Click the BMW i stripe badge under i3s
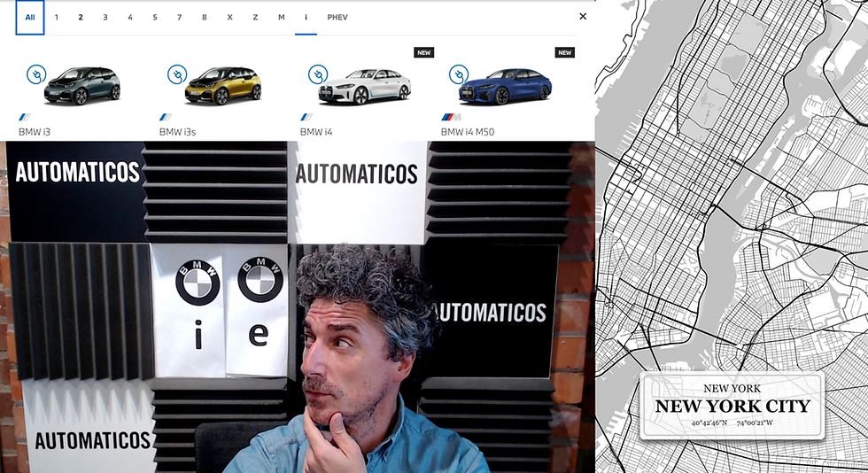Screen dimensions: 868x473 [165, 117]
